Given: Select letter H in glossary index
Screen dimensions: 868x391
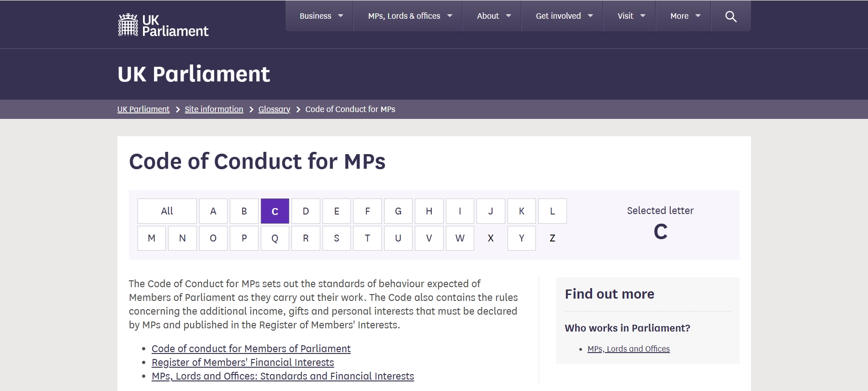Looking at the screenshot, I should pos(429,211).
